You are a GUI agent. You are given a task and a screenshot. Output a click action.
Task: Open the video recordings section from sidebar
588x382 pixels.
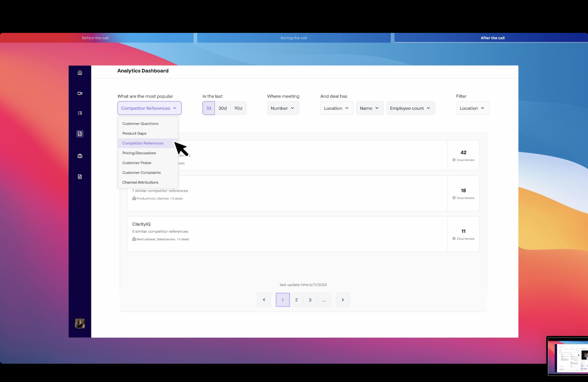pos(80,93)
